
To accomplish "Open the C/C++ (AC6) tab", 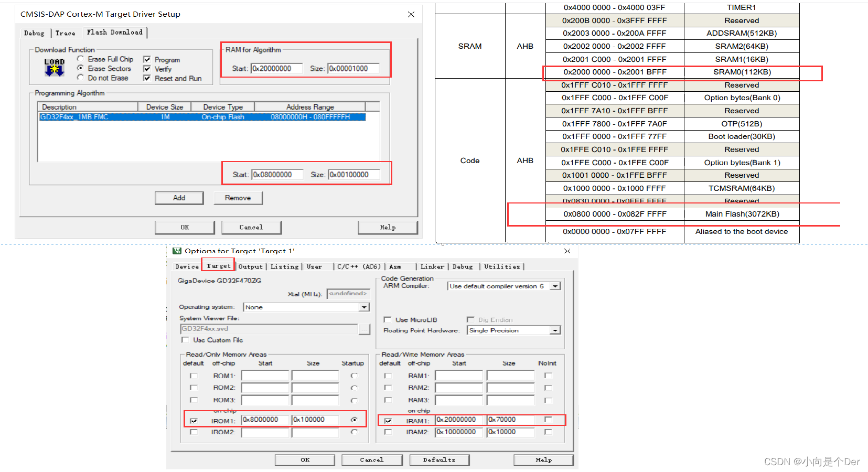I will 359,266.
